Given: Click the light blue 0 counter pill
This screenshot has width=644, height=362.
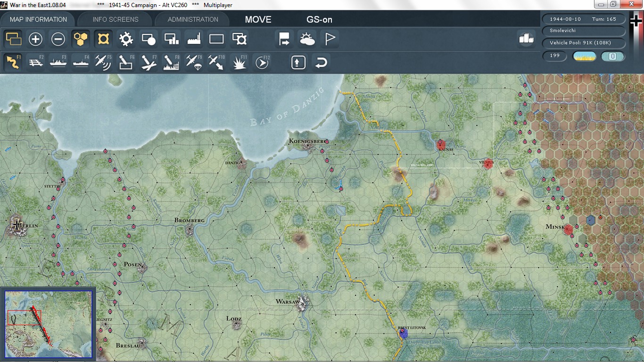Looking at the screenshot, I should coord(613,56).
